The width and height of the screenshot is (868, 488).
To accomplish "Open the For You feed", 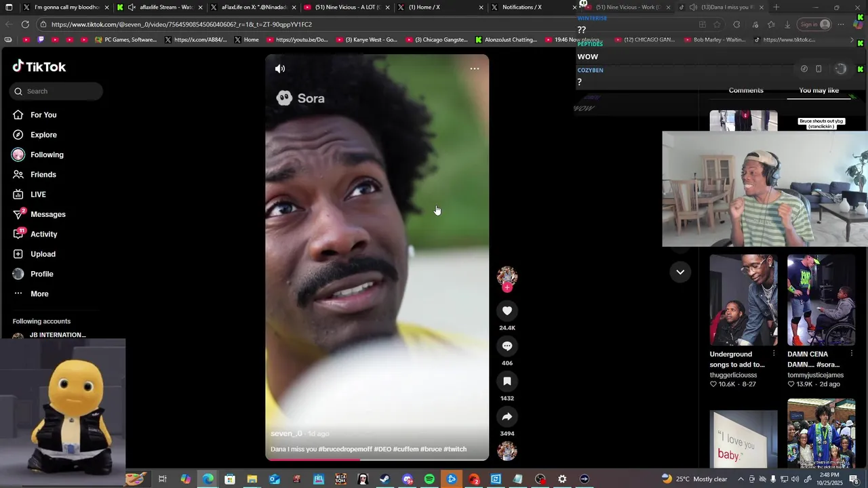I will [x=43, y=115].
